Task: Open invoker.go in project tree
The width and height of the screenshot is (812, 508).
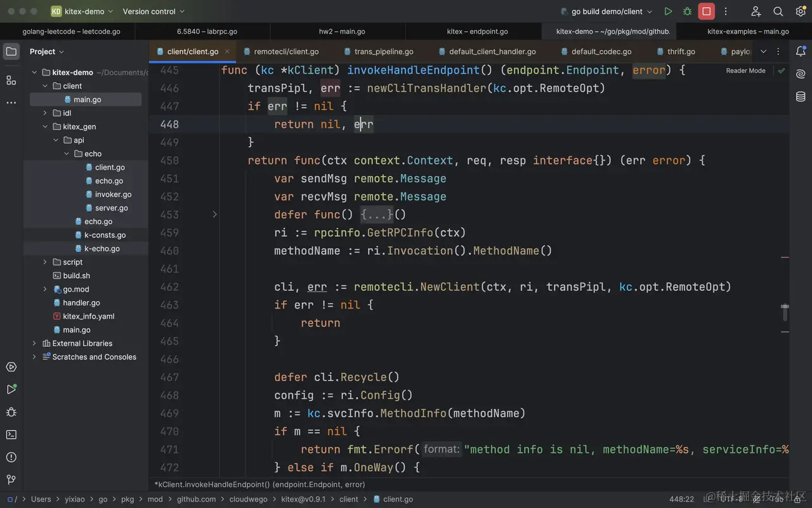Action: pos(113,194)
